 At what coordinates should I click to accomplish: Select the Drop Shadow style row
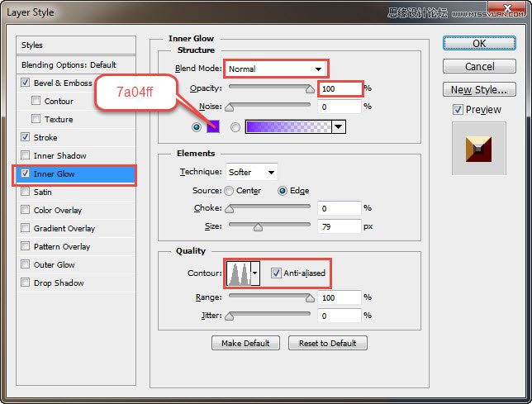(x=76, y=283)
